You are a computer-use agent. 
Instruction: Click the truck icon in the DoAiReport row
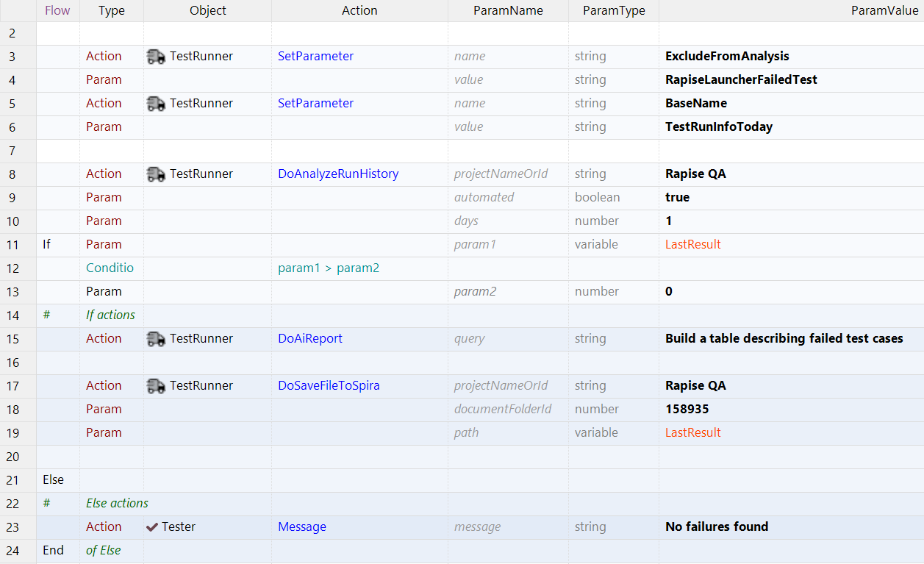coord(156,339)
